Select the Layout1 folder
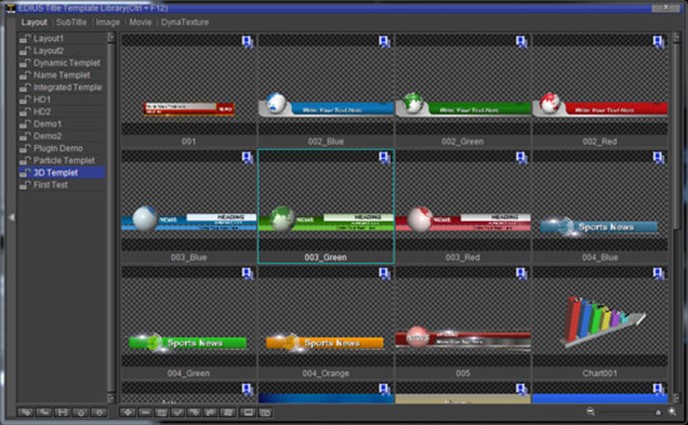 click(x=62, y=39)
